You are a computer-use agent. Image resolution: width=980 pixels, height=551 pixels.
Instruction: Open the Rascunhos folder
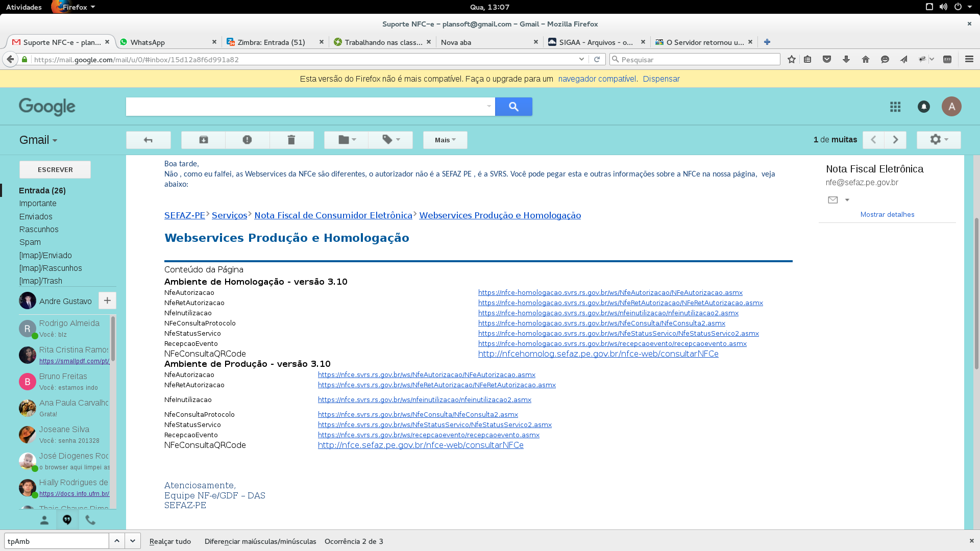[x=39, y=229]
